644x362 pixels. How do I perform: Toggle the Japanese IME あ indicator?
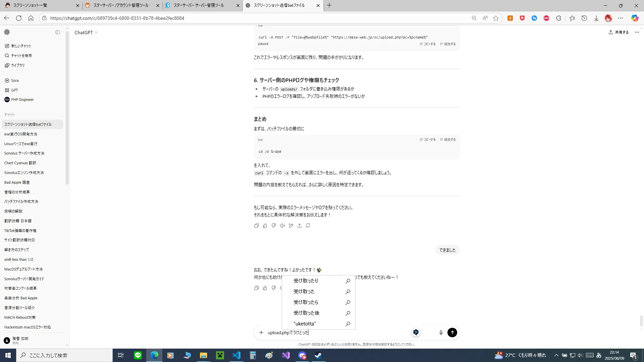coord(599,355)
